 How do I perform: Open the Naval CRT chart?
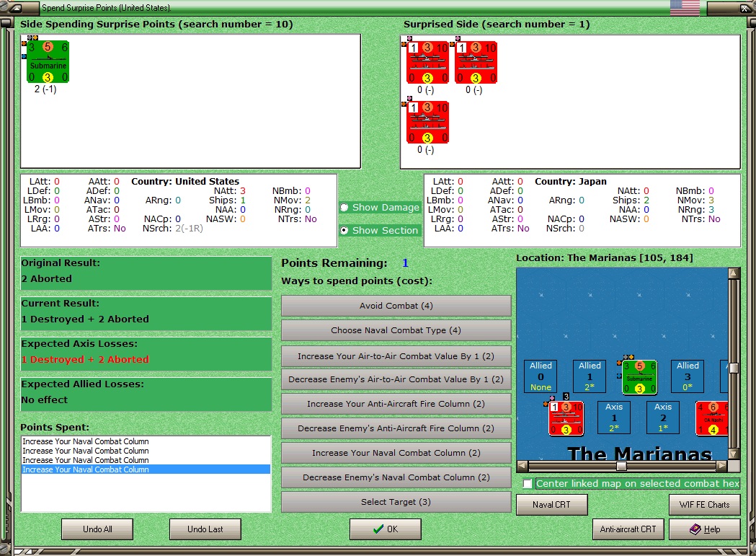click(x=551, y=504)
